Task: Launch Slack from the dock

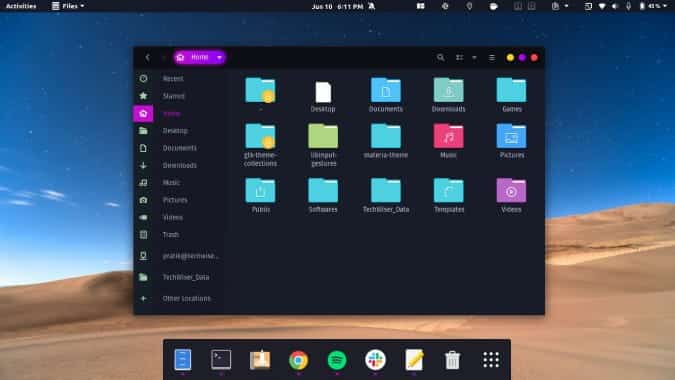Action: (375, 360)
